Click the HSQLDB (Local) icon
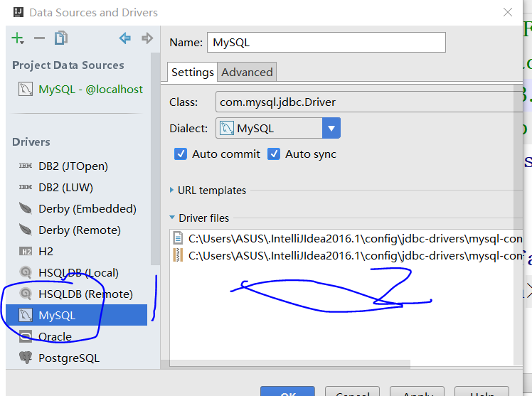The height and width of the screenshot is (396, 532). pos(26,272)
